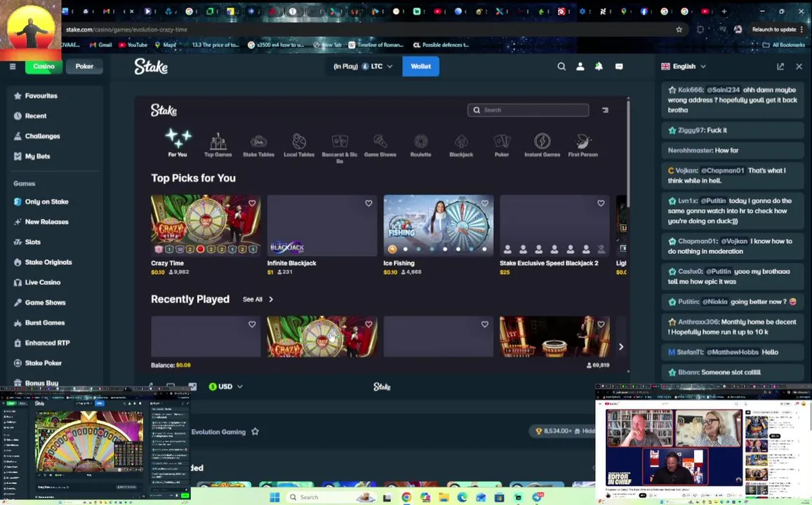Favourite Stake Exclusive Speed Blackjack 2

coord(601,203)
